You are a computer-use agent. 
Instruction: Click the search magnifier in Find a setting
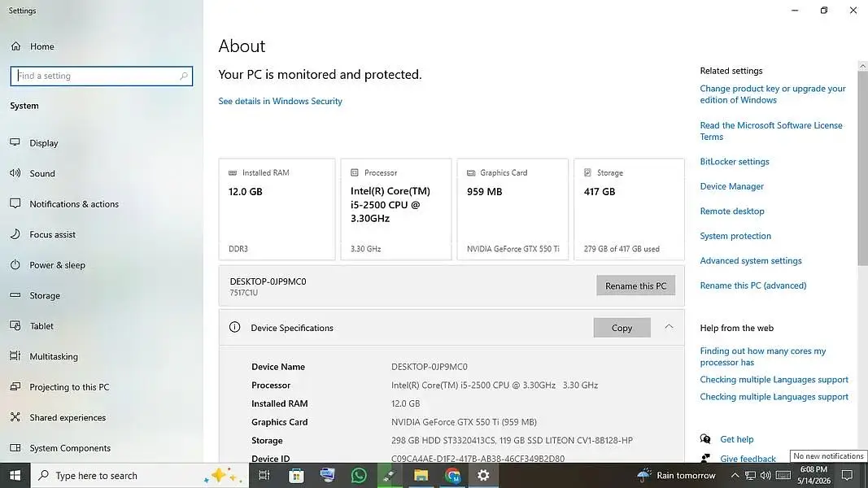click(183, 76)
